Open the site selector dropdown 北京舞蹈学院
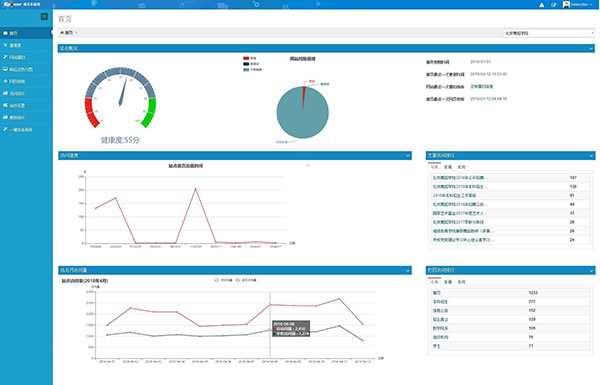Image resolution: width=600 pixels, height=385 pixels. (x=548, y=33)
